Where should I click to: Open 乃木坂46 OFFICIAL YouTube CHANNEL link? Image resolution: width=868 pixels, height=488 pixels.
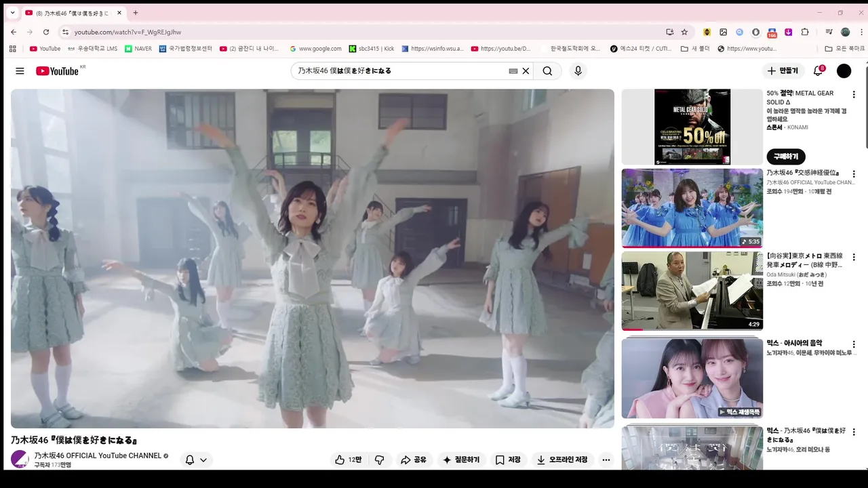click(98, 455)
